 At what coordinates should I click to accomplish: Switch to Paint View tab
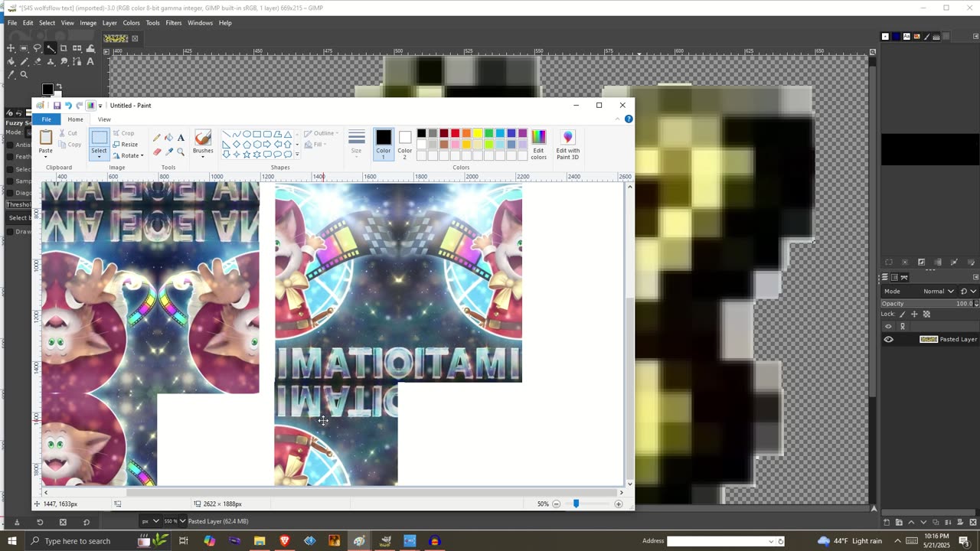[104, 119]
